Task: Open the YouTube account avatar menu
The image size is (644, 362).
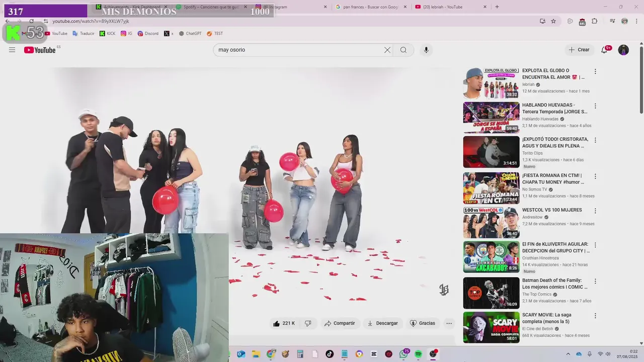Action: [623, 50]
